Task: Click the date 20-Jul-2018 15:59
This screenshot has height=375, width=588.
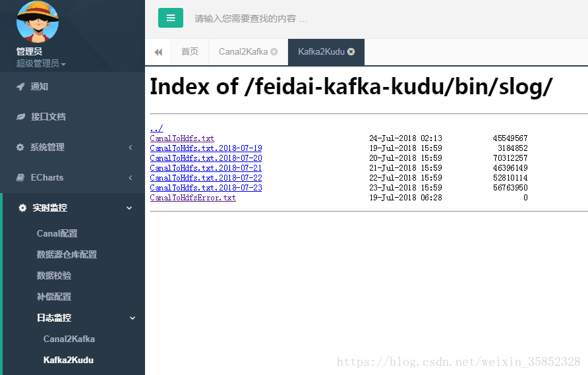Action: pyautogui.click(x=406, y=158)
